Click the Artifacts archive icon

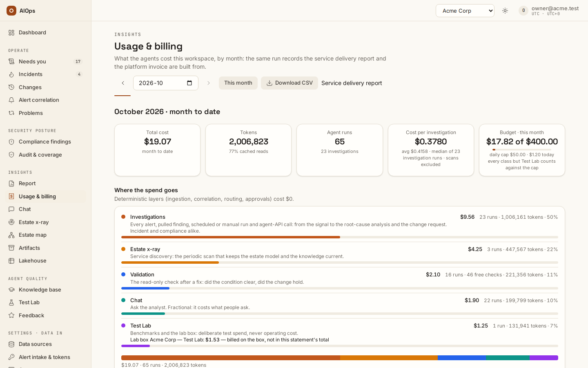pyautogui.click(x=11, y=248)
